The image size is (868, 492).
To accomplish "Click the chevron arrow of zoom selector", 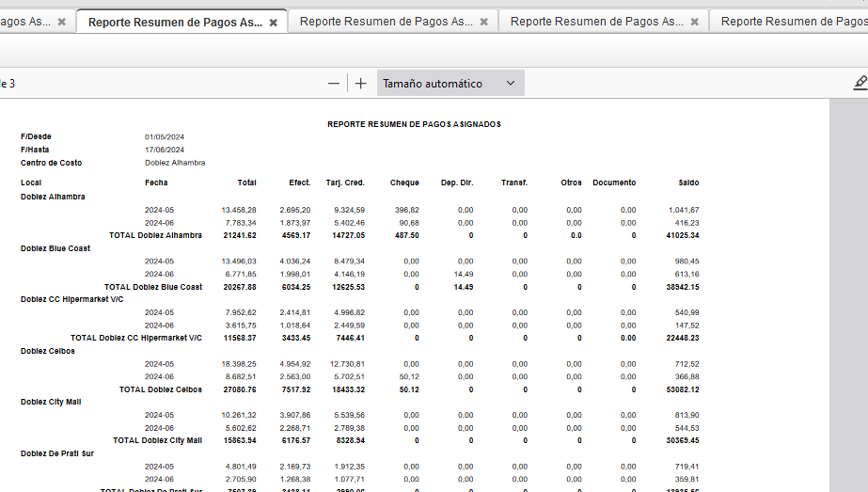I will point(511,84).
